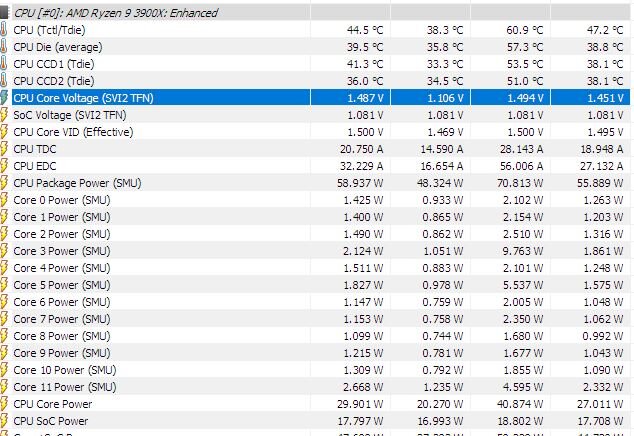Image resolution: width=634 pixels, height=436 pixels.
Task: Click the thermometer icon beside CPU CCD2 (Tdie)
Action: [x=3, y=81]
